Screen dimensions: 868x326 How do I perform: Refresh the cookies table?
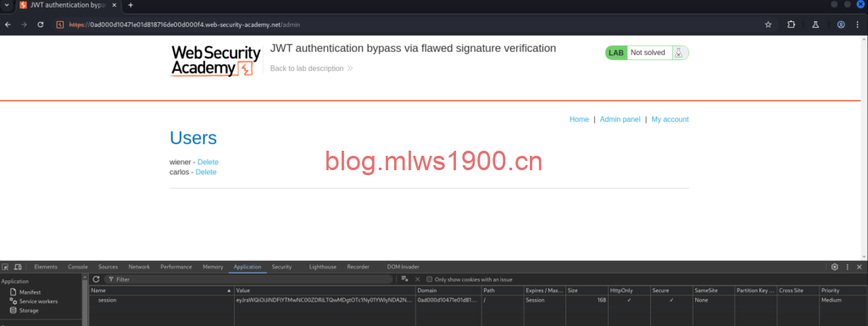[x=96, y=279]
